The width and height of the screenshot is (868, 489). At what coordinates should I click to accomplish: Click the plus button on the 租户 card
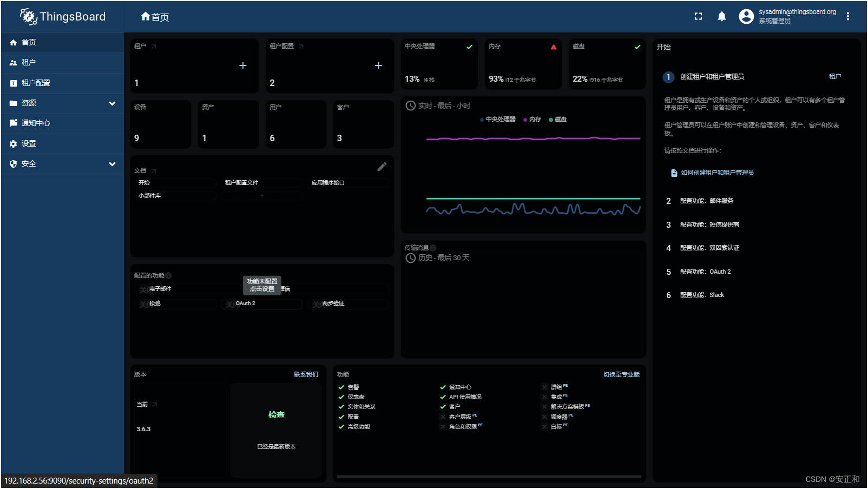(x=242, y=65)
